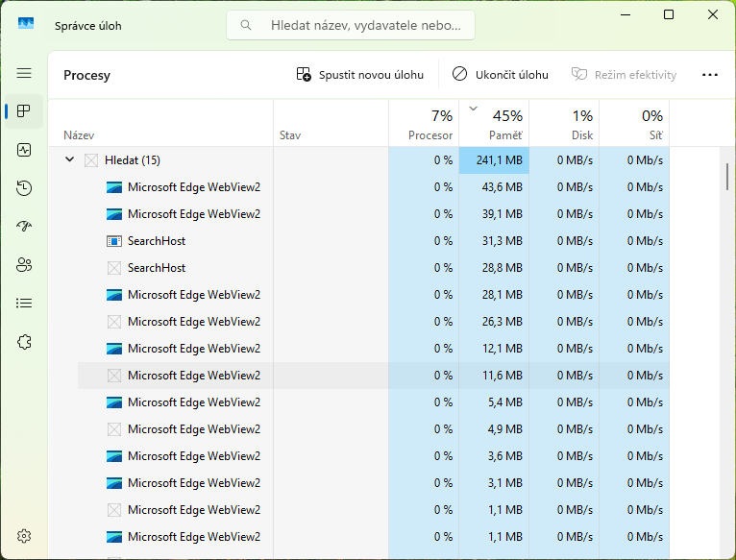Open the three-dots more options menu

tap(710, 75)
